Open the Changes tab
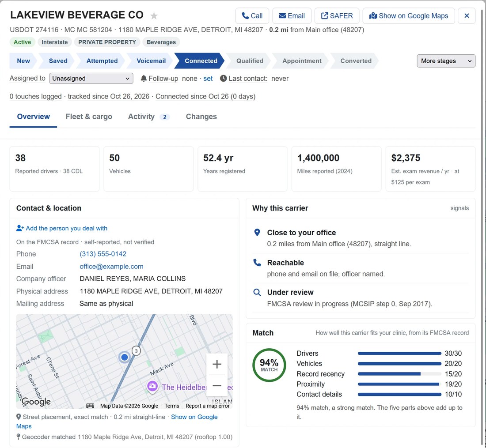 pos(201,117)
